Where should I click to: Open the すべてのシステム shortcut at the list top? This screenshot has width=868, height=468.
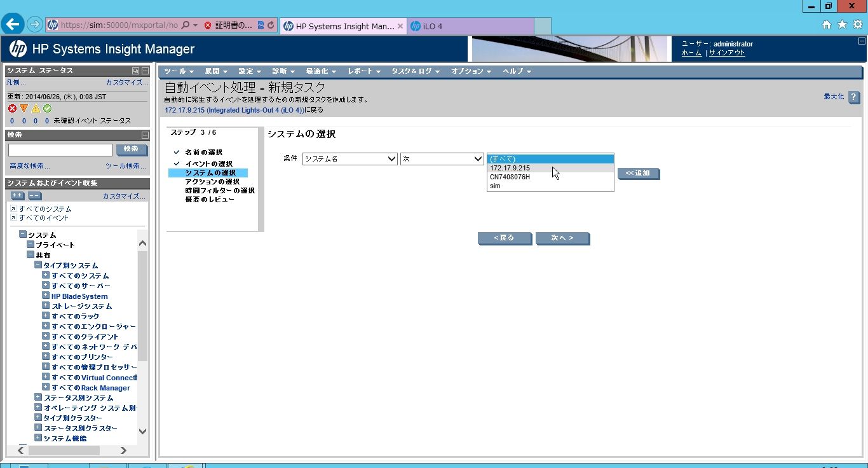[x=45, y=209]
